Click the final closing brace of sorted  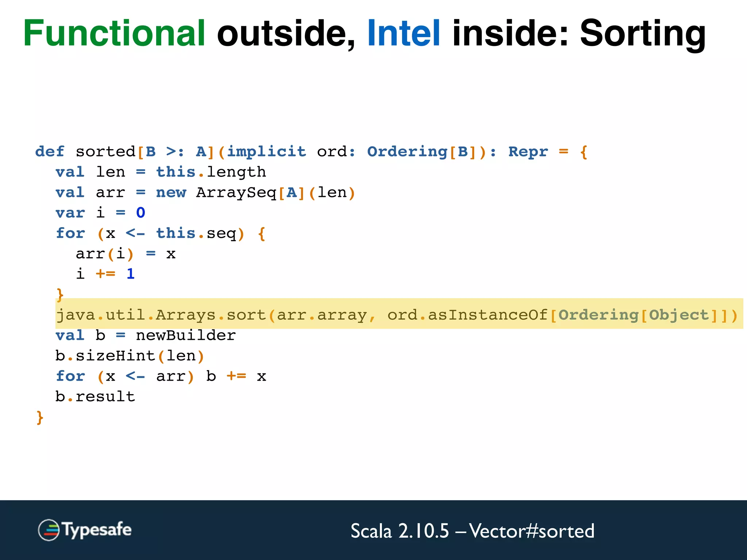tap(40, 417)
